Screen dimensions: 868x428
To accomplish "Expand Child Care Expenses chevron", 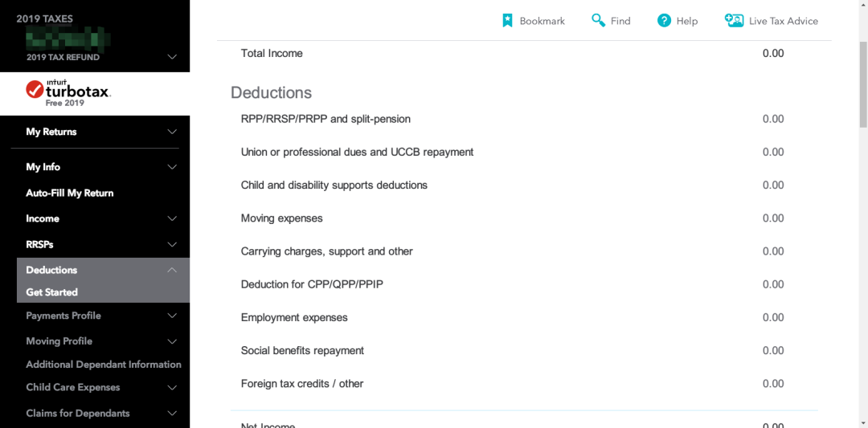I will (172, 388).
